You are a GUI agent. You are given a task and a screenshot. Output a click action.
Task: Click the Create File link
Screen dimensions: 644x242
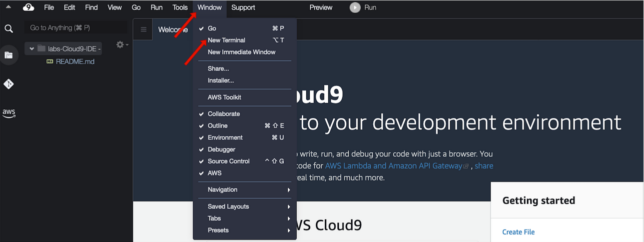[518, 232]
